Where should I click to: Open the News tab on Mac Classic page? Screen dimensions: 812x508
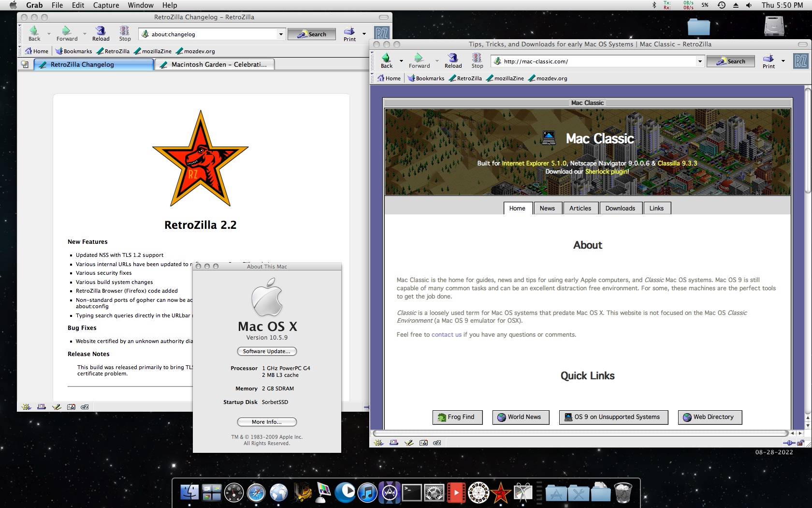[x=547, y=208]
